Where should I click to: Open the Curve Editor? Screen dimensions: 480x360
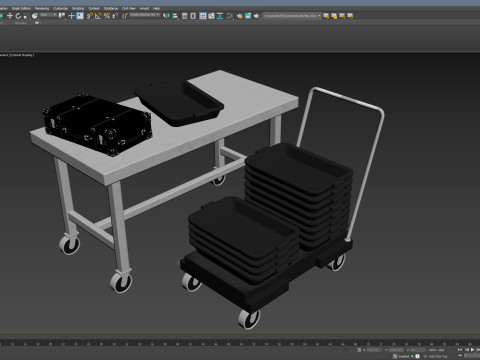211,16
